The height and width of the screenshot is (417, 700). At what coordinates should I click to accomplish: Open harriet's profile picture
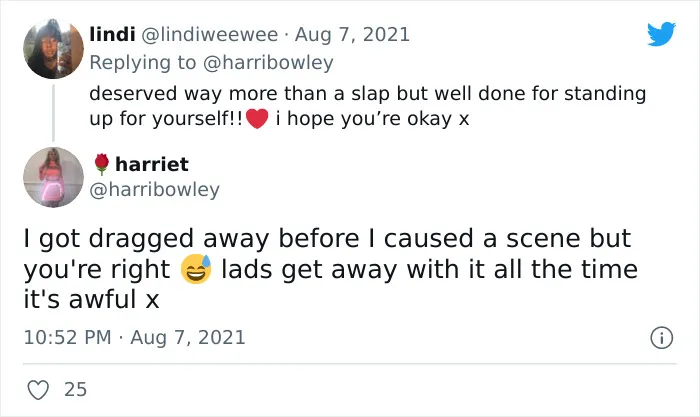[53, 177]
